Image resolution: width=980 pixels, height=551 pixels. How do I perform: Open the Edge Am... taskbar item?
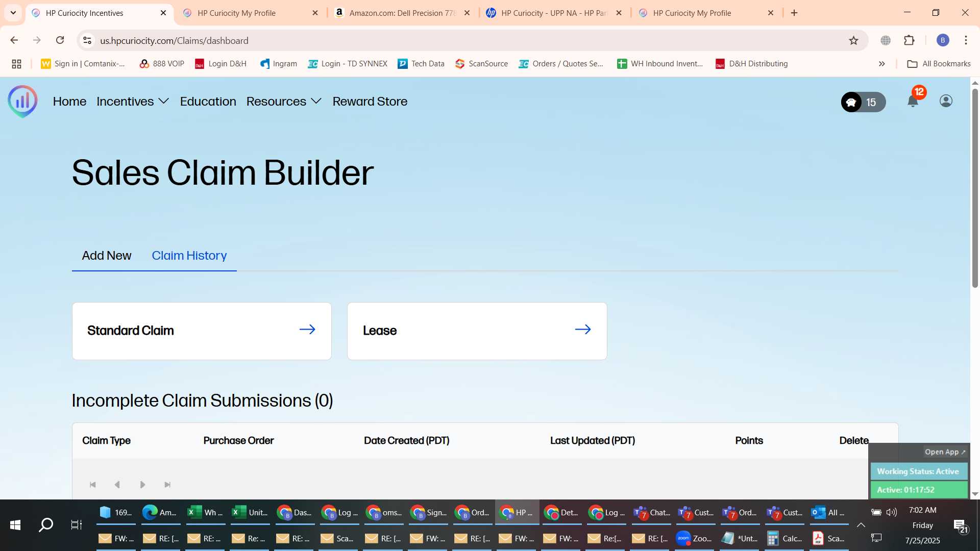click(x=160, y=513)
